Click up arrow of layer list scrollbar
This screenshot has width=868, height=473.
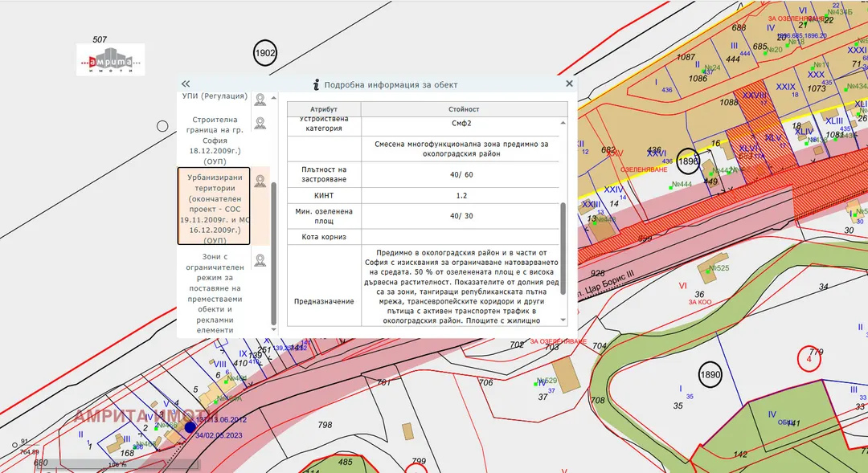[273, 97]
